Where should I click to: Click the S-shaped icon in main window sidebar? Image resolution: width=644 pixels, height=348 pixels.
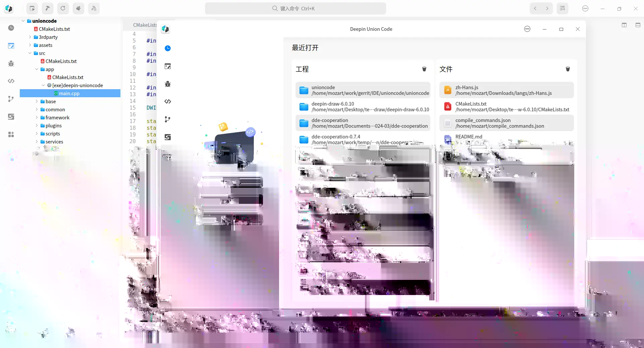(11, 117)
